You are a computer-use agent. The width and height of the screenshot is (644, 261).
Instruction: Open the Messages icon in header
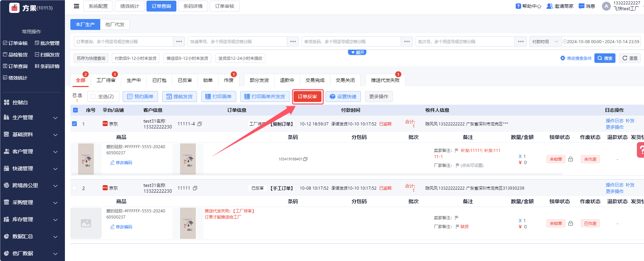pos(581,6)
